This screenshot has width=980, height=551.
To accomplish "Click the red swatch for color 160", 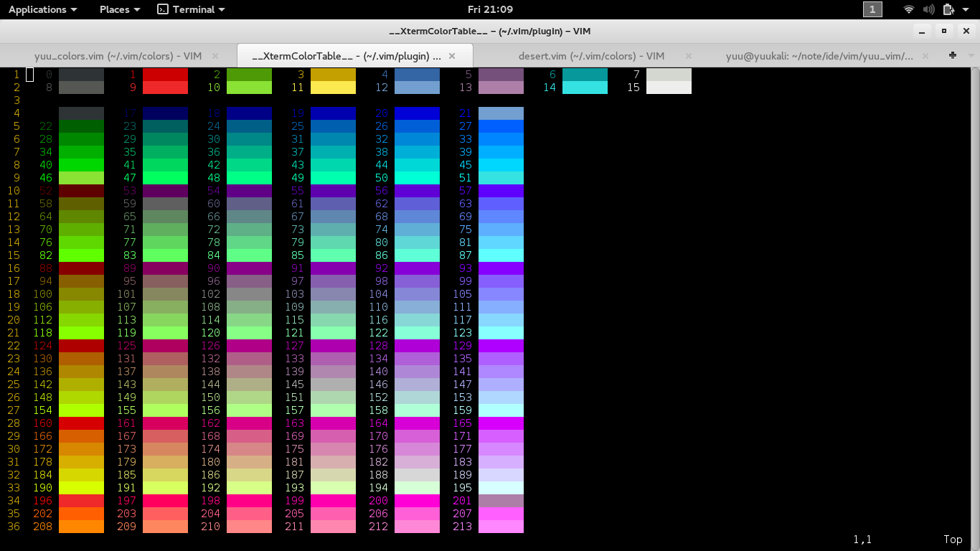I will pos(81,423).
